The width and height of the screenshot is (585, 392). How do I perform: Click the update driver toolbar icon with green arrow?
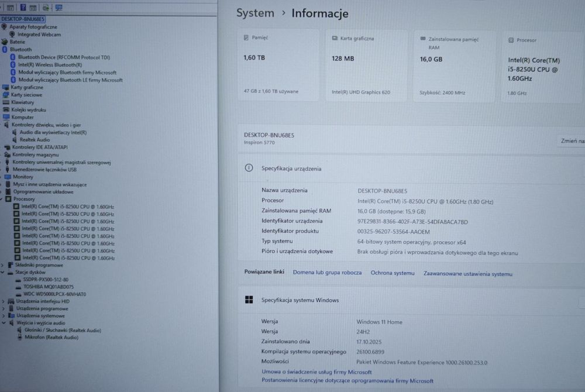(x=46, y=7)
